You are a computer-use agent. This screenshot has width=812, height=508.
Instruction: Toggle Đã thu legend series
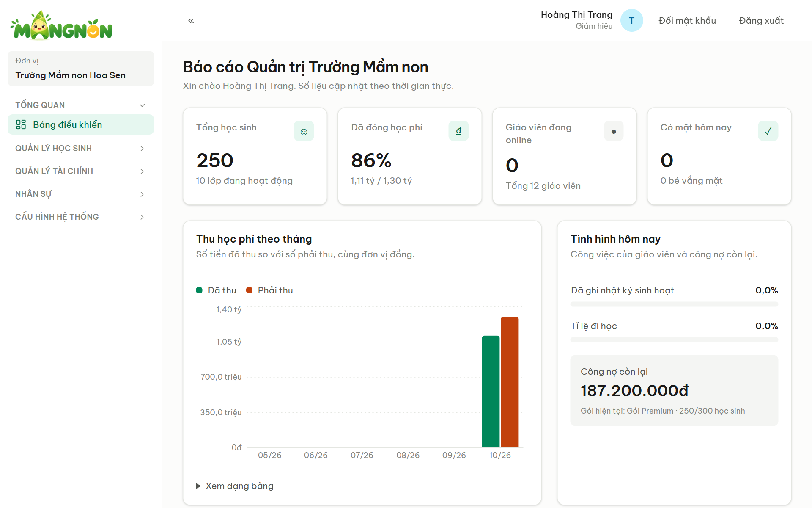tap(216, 290)
